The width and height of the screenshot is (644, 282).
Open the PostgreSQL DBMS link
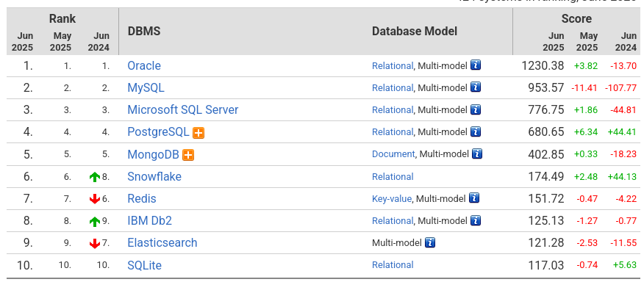coord(158,132)
